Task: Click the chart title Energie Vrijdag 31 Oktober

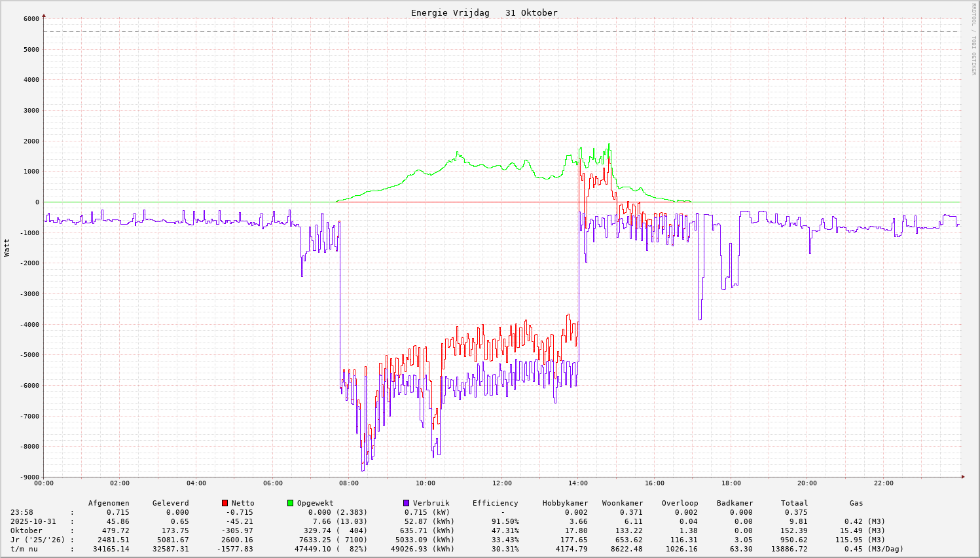Action: point(484,13)
